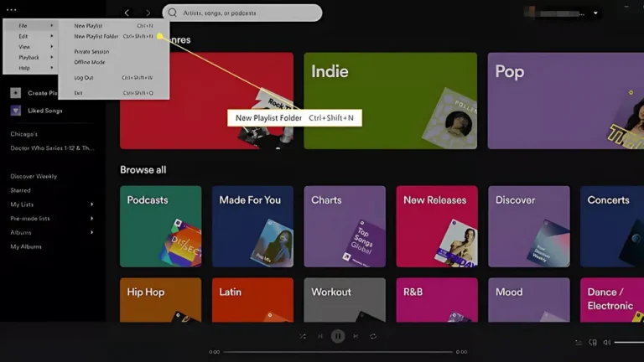Open the Hip Hop category card
644x362 pixels.
point(161,300)
